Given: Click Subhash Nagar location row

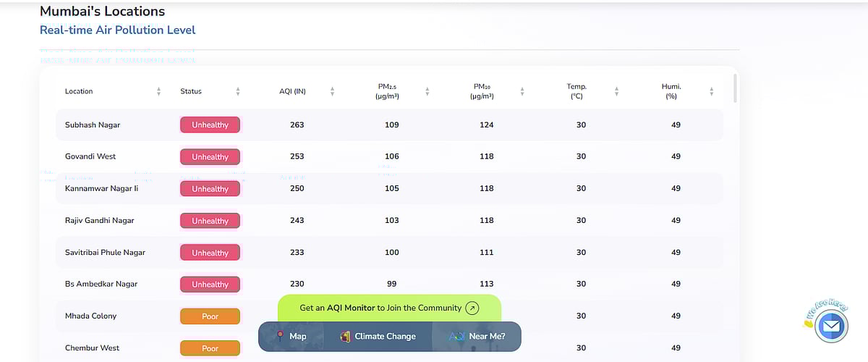Looking at the screenshot, I should point(93,125).
